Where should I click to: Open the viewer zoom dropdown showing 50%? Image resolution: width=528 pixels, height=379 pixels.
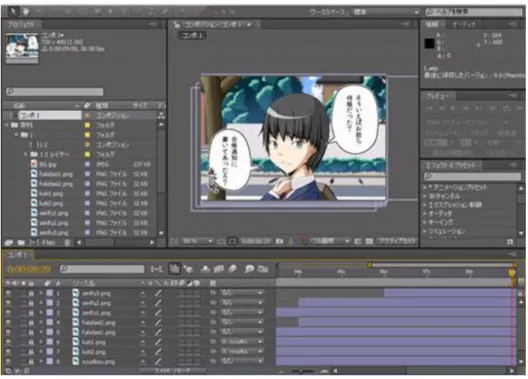tap(197, 241)
